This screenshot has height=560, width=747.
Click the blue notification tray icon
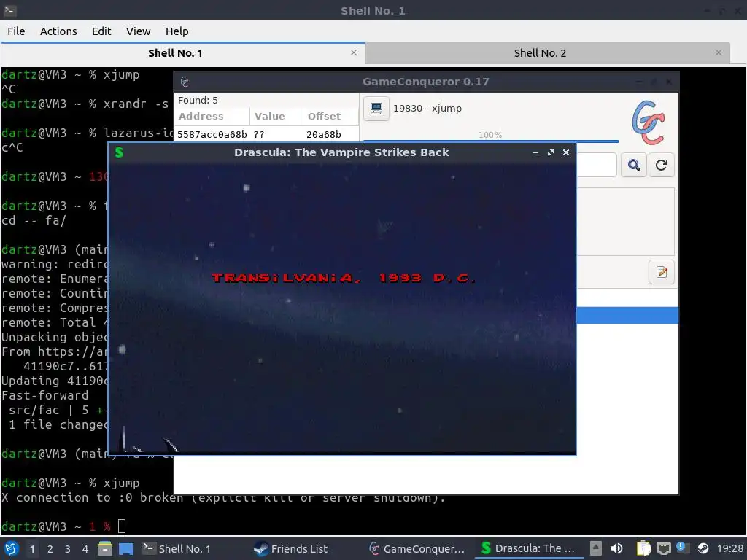pyautogui.click(x=683, y=548)
